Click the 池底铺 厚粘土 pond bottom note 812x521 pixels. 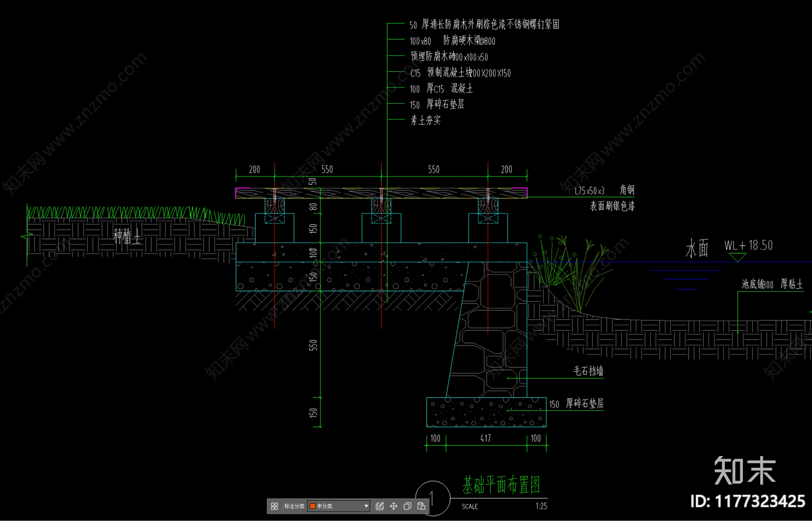772,284
